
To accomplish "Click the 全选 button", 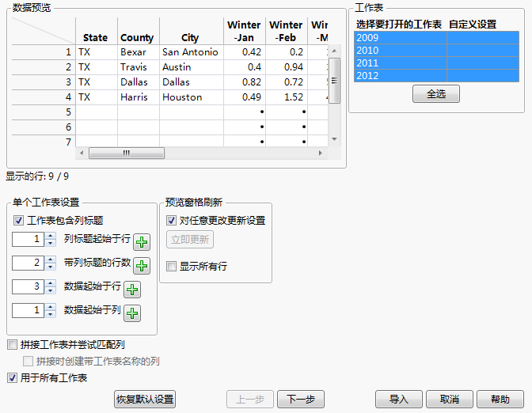I will [436, 93].
